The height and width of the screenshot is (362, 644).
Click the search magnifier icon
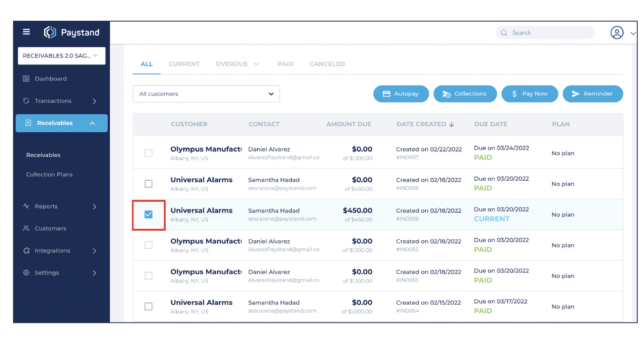point(504,33)
